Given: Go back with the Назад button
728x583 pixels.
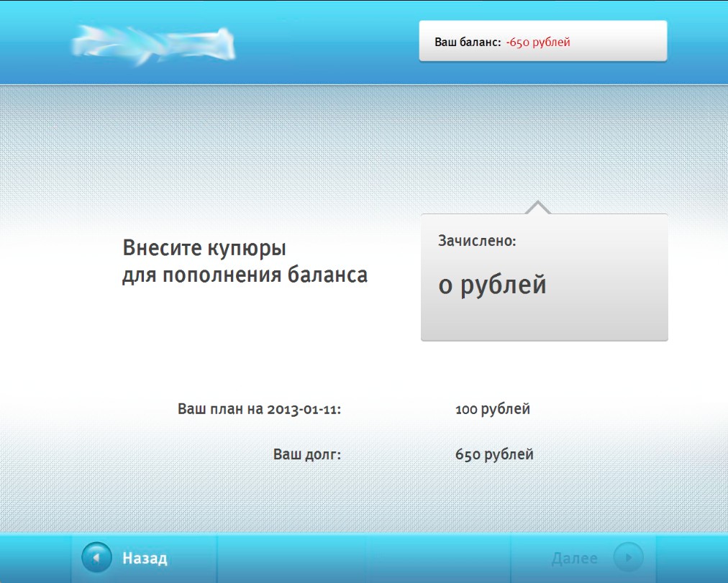Looking at the screenshot, I should [x=145, y=558].
